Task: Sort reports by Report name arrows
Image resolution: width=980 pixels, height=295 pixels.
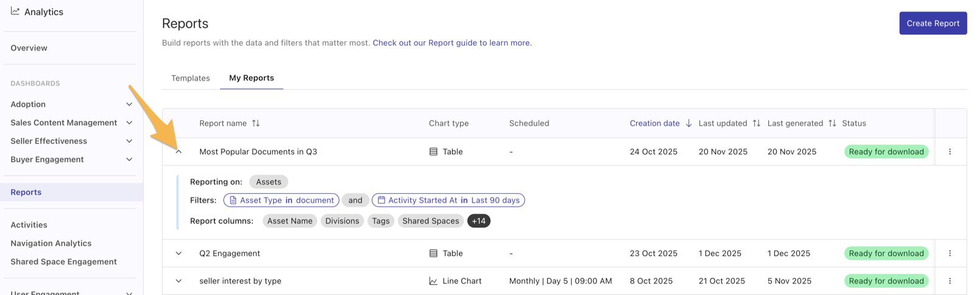Action: (x=256, y=123)
